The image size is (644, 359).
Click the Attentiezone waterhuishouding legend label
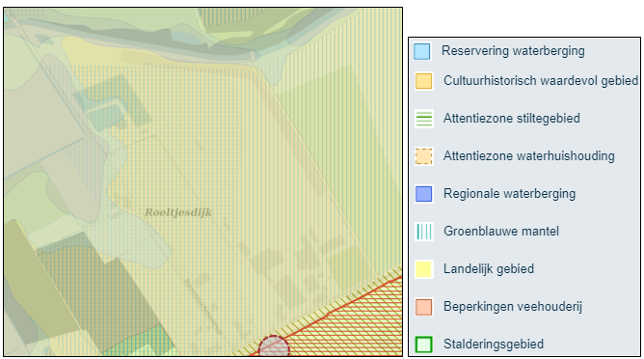529,155
